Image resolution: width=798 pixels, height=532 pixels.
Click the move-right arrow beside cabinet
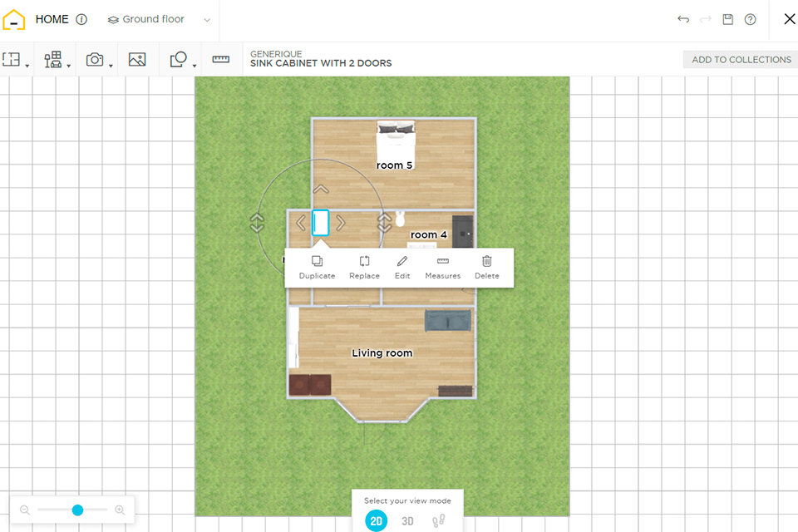click(x=341, y=223)
